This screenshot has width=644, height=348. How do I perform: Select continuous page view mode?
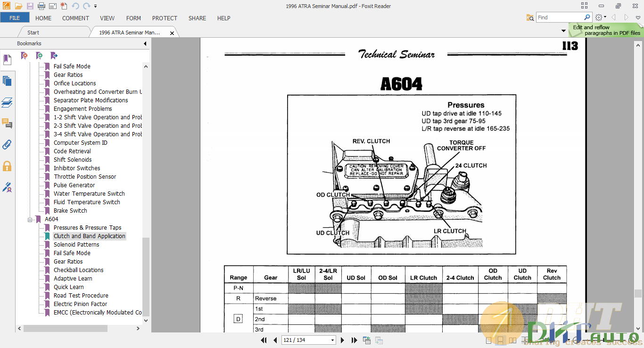500,340
